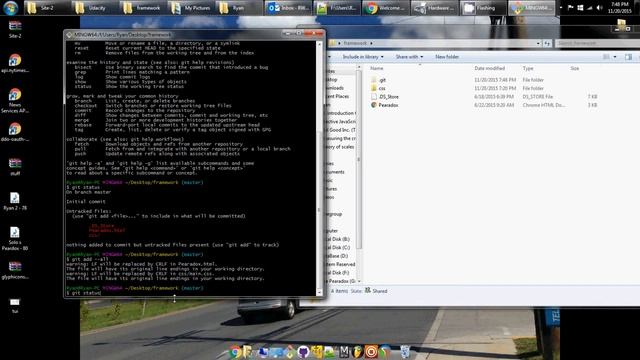Show hidden tray icons arrow
The width and height of the screenshot is (640, 360).
[561, 8]
